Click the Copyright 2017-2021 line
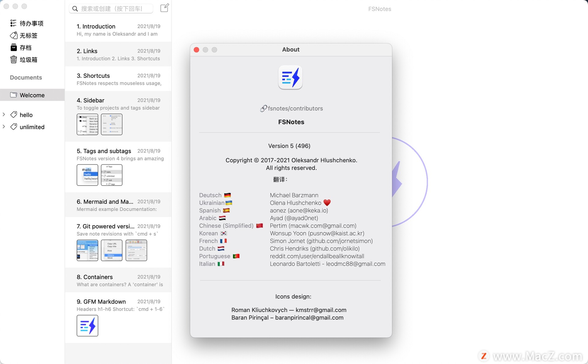The height and width of the screenshot is (364, 588). click(x=291, y=160)
